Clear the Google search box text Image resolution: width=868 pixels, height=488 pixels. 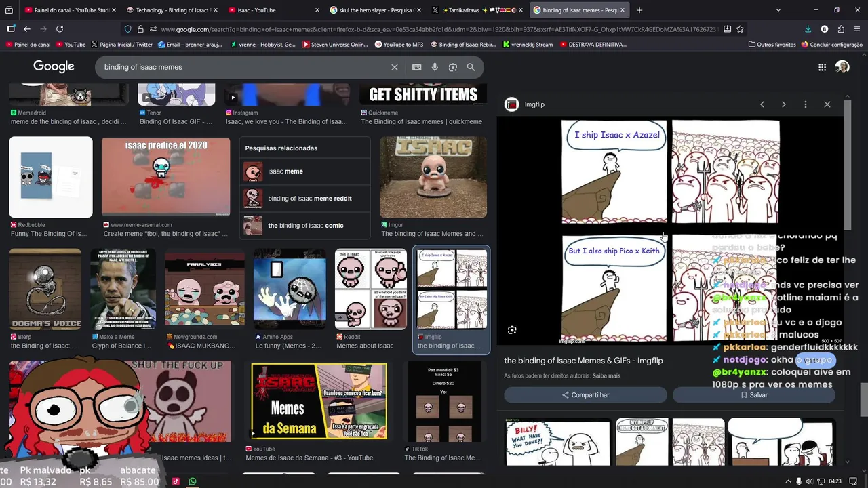point(394,67)
